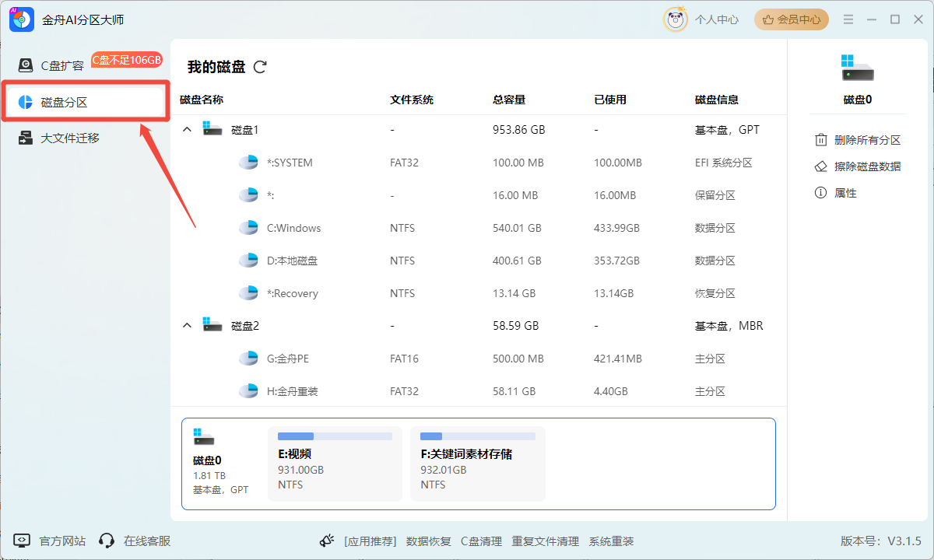Image resolution: width=934 pixels, height=560 pixels.
Task: Click the 在线客服 headset icon
Action: [x=107, y=541]
